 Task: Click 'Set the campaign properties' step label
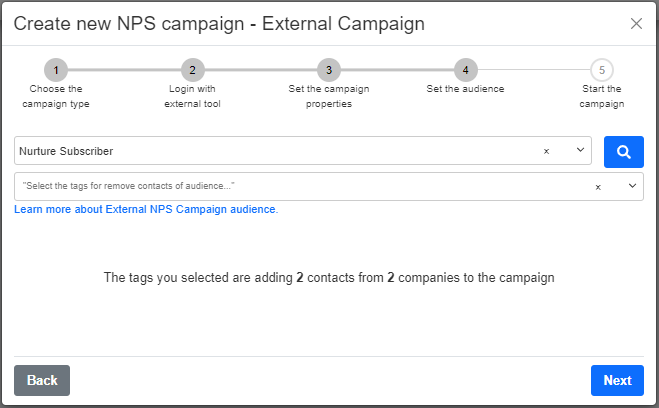coord(329,96)
